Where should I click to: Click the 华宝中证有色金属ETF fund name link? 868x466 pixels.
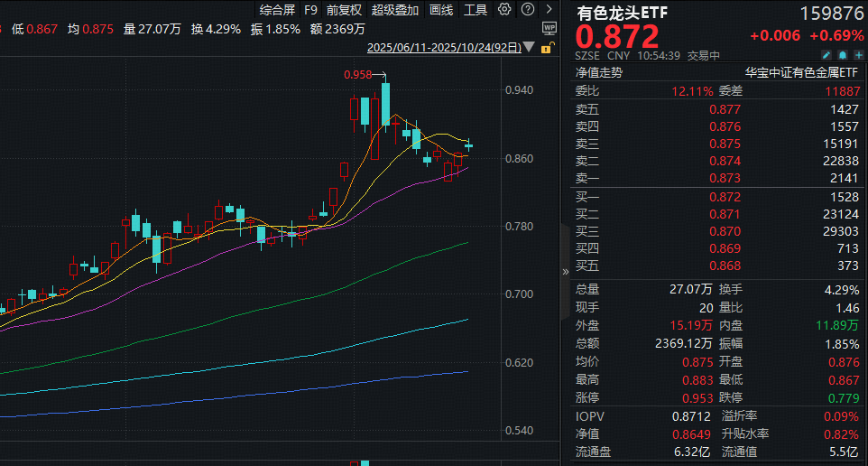799,74
